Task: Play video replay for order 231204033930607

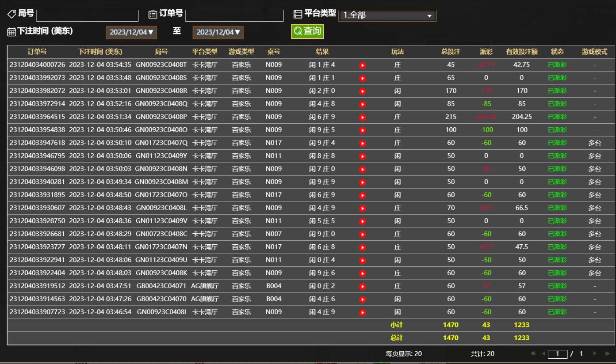Action: [363, 208]
